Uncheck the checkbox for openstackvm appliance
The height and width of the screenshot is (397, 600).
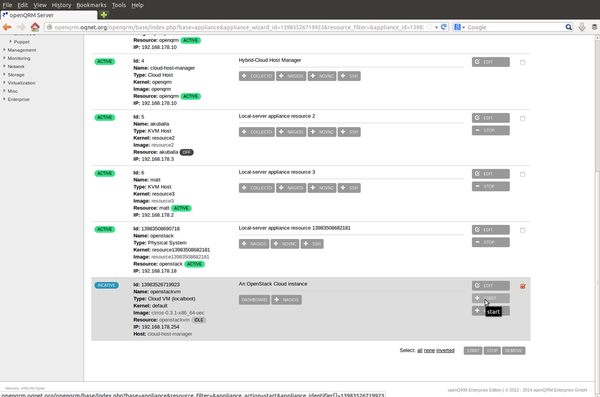(x=523, y=286)
